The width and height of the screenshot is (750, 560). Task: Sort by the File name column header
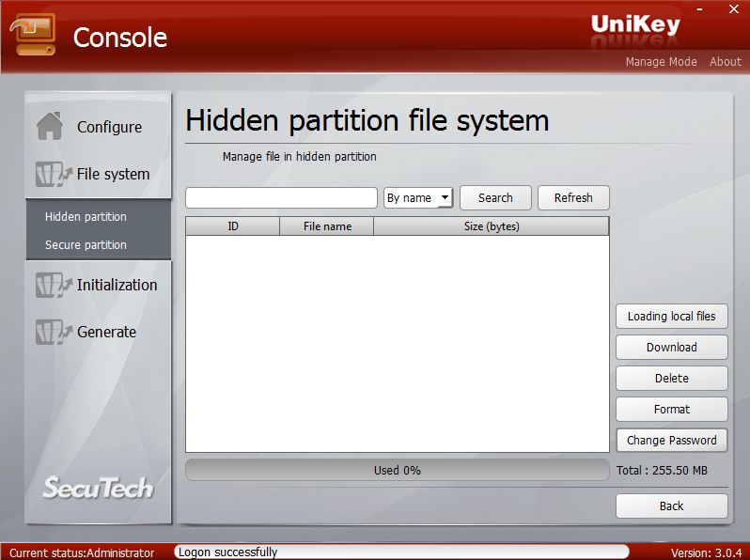(x=327, y=226)
